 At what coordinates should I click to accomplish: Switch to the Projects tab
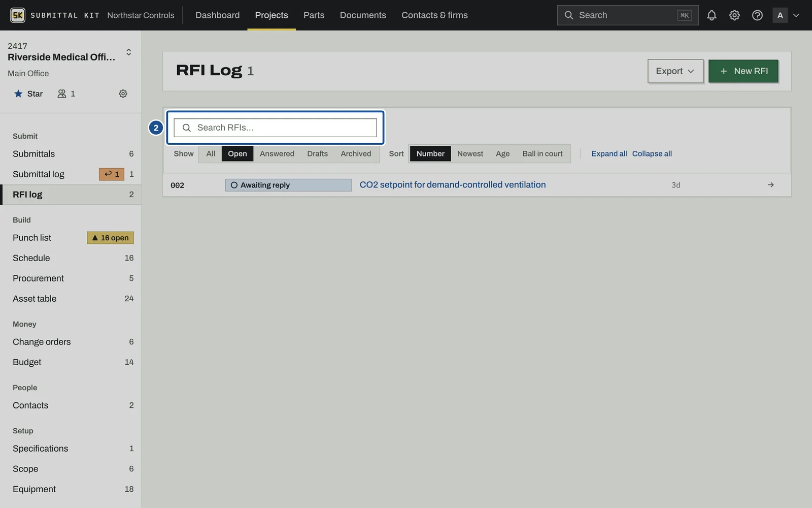point(272,15)
